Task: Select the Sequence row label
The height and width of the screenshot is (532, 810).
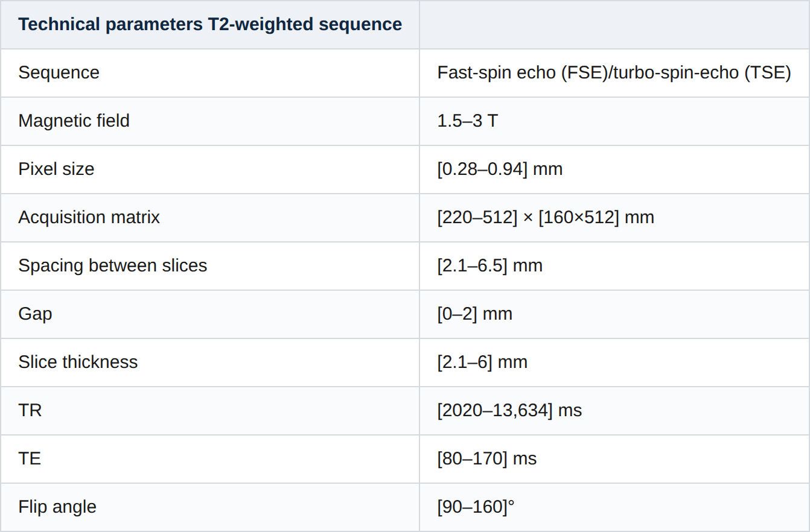Action: [x=59, y=72]
